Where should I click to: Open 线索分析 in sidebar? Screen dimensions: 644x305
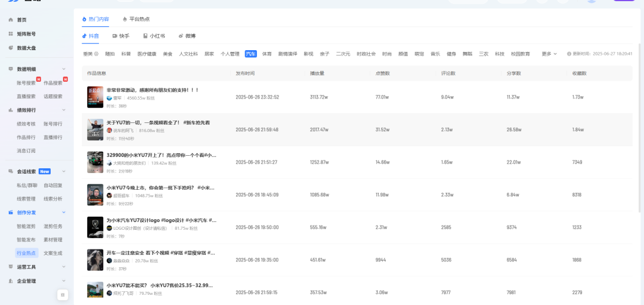tap(53, 199)
